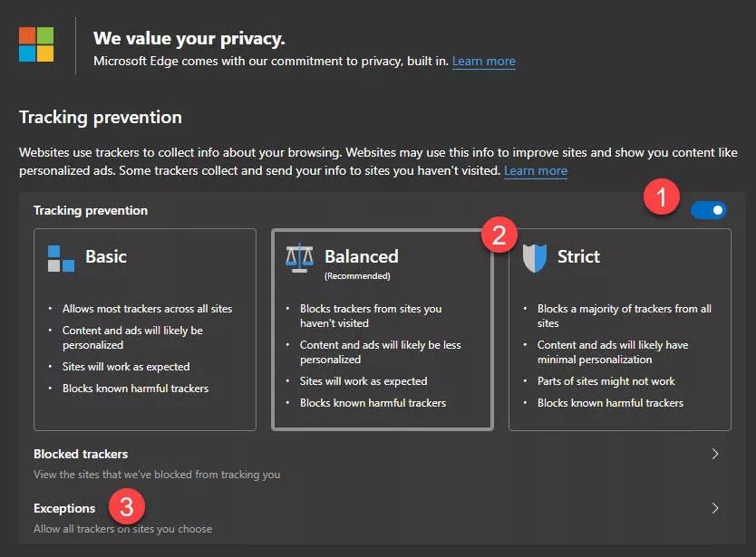Click 'Allow all trackers on sites' description

point(122,528)
